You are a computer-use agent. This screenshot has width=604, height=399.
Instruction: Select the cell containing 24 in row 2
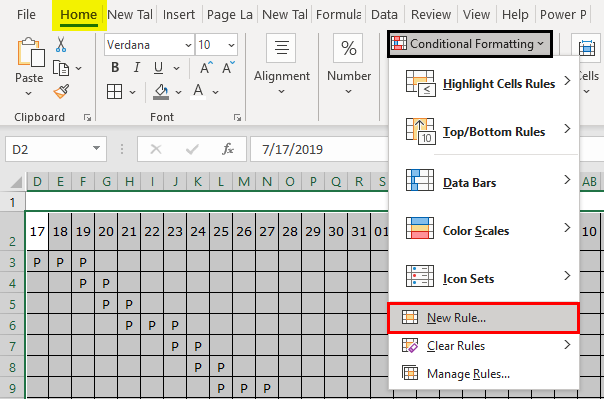198,231
